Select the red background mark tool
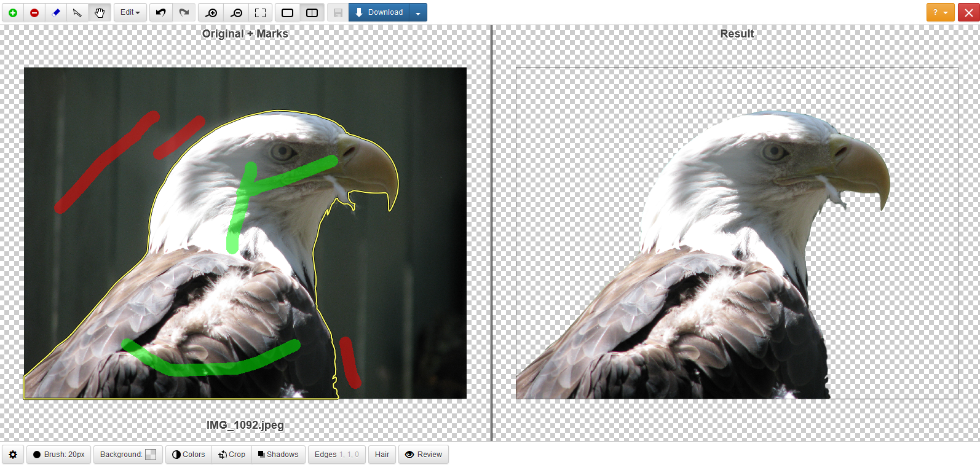980x465 pixels. coord(34,12)
